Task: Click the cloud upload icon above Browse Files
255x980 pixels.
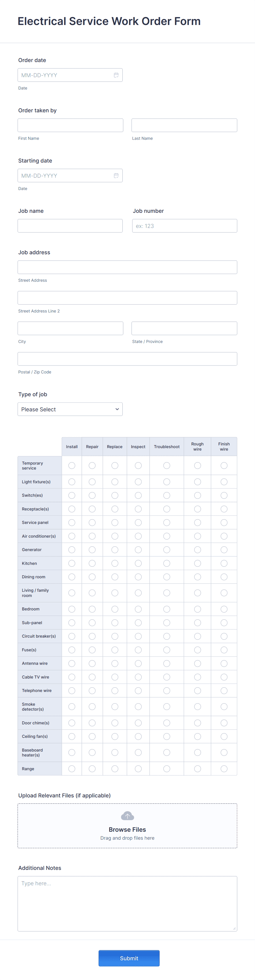Action: (127, 816)
